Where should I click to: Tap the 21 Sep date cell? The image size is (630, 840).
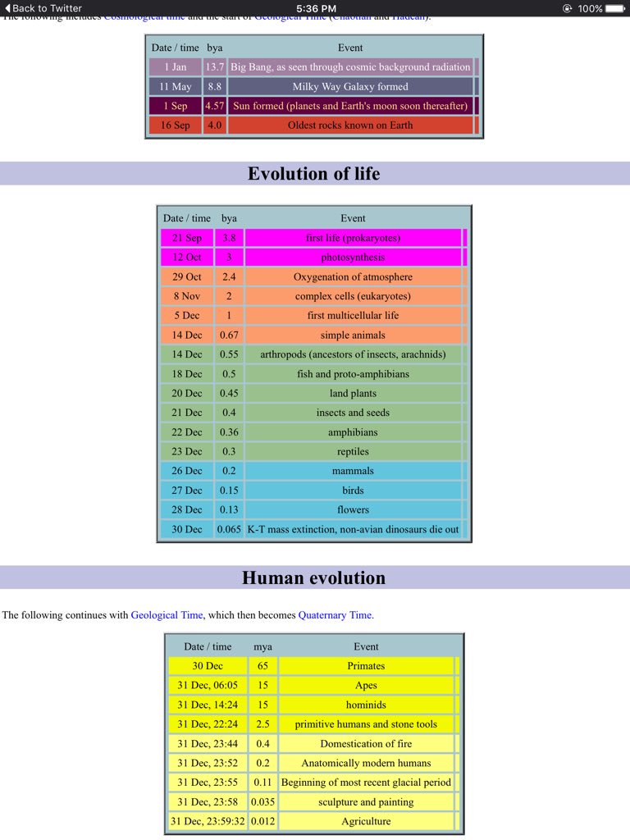(187, 237)
